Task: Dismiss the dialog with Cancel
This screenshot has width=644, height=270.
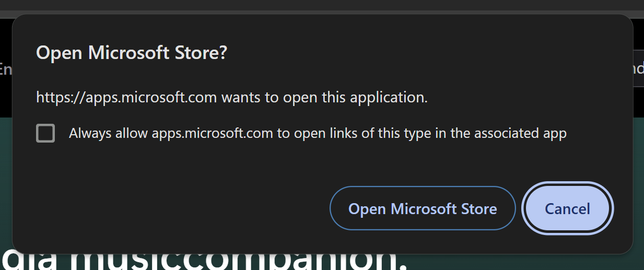Action: click(567, 208)
